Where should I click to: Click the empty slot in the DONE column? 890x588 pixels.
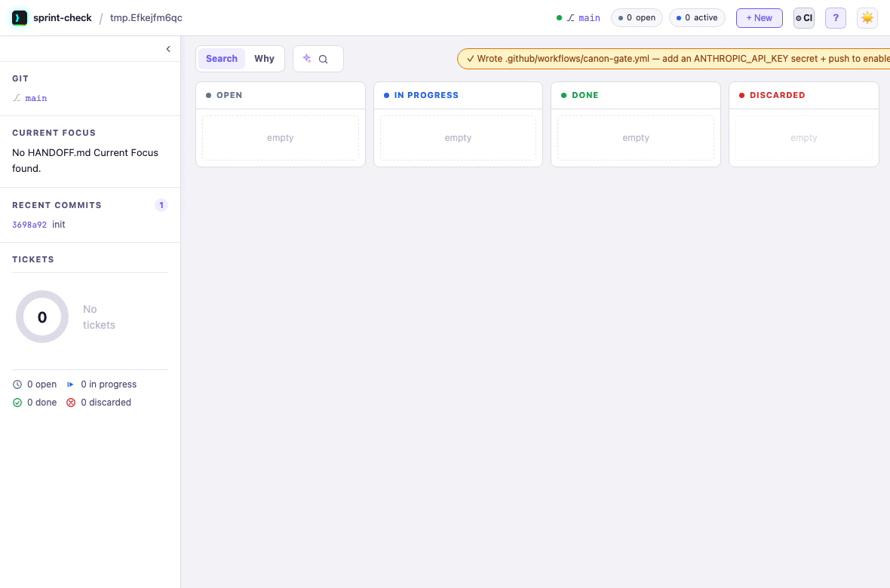click(x=636, y=138)
